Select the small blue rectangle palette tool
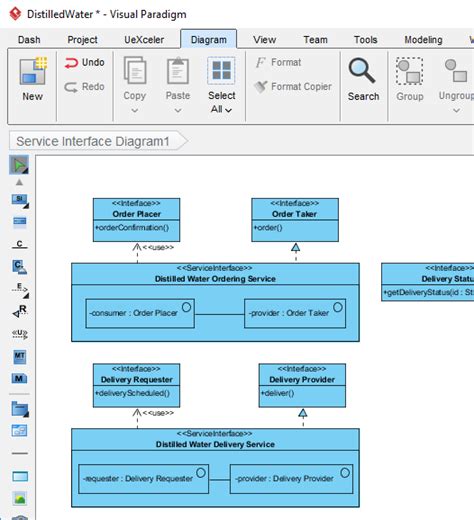Viewport: 474px width, 520px height. pyautogui.click(x=20, y=221)
